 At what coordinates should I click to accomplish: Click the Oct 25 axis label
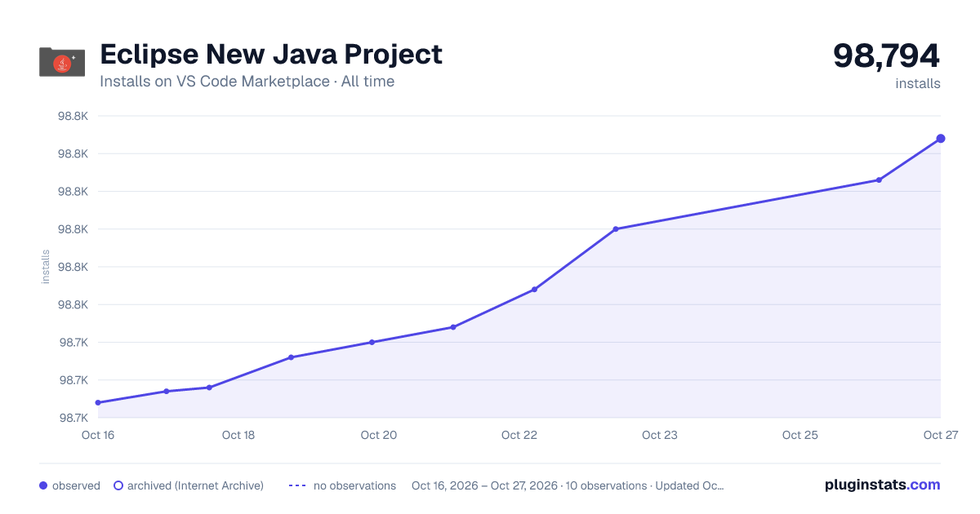tap(800, 435)
